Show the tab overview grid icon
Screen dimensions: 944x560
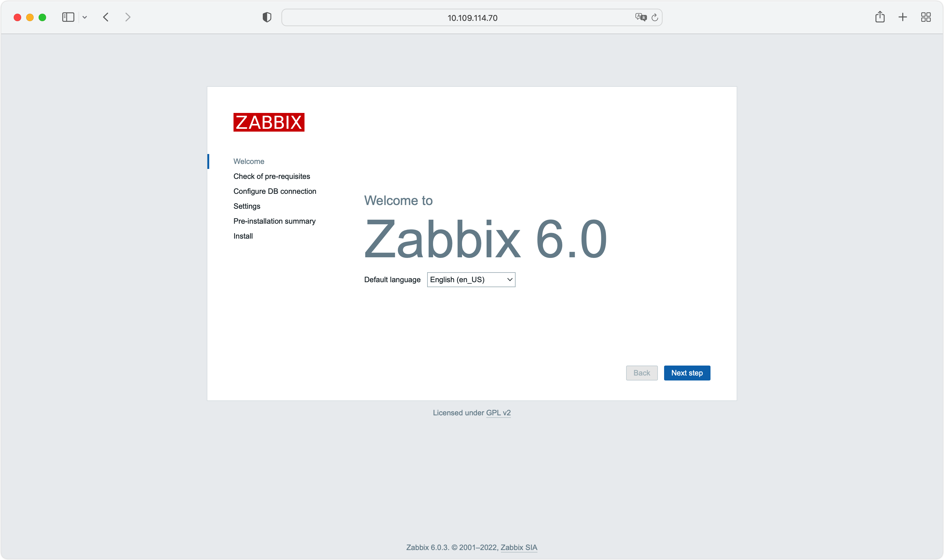coord(926,17)
